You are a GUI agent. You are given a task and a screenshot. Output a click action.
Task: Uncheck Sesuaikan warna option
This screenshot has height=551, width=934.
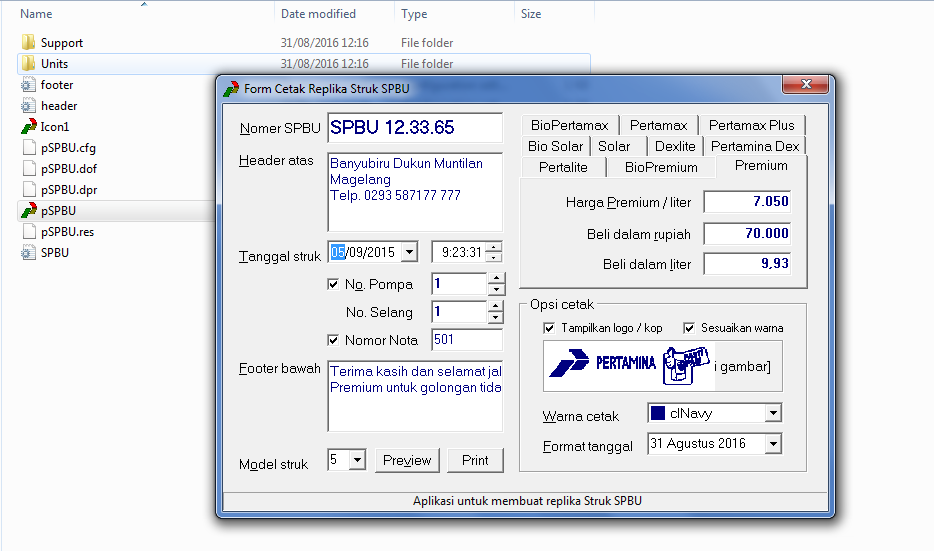pyautogui.click(x=689, y=328)
